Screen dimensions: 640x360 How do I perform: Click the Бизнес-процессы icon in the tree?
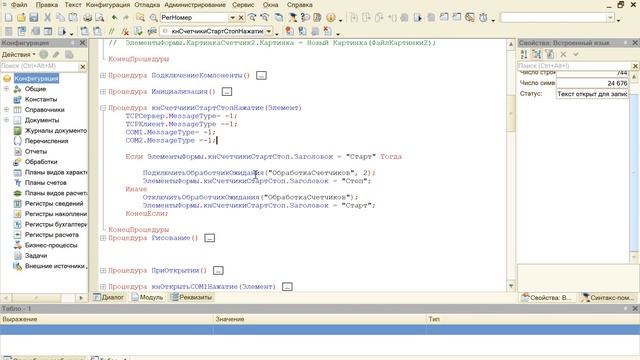coord(17,245)
